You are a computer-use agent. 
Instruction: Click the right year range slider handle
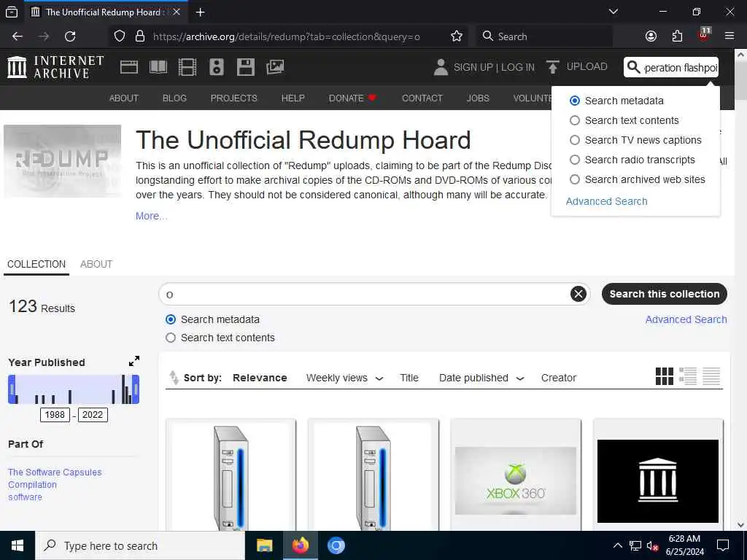[x=136, y=389]
